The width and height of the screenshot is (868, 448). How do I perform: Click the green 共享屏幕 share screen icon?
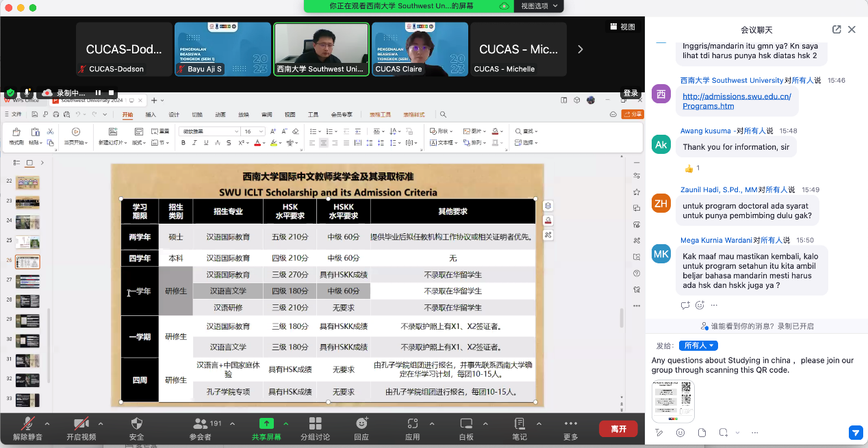(x=266, y=424)
